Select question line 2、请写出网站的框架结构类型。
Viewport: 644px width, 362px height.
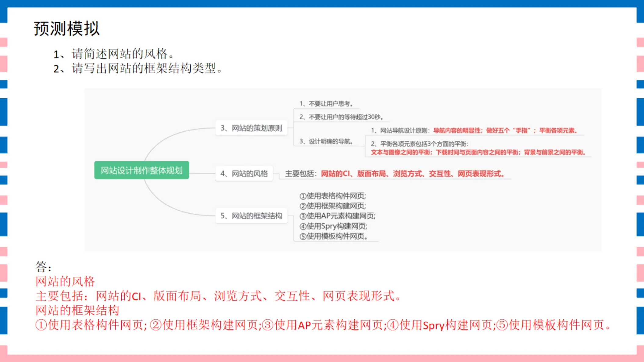pos(138,68)
